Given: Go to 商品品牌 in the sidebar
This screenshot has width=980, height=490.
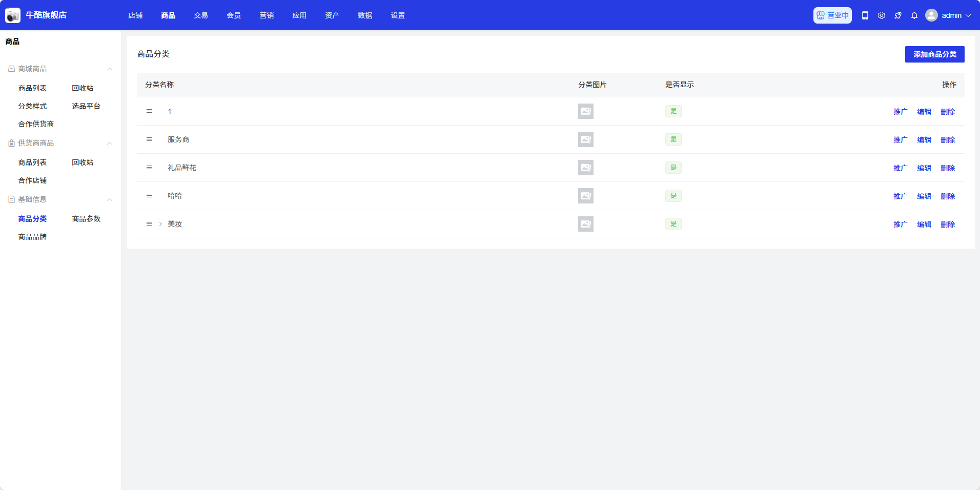Looking at the screenshot, I should click(32, 237).
